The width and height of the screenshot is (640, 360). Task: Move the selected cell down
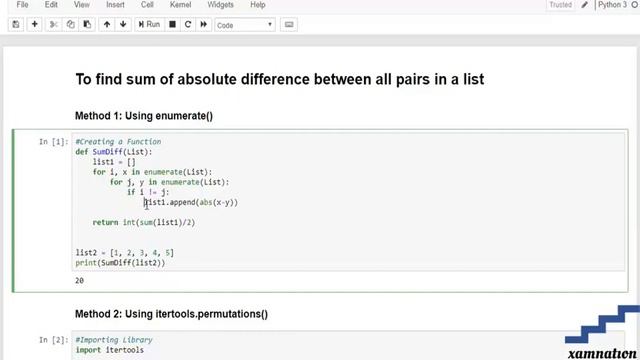[x=123, y=24]
